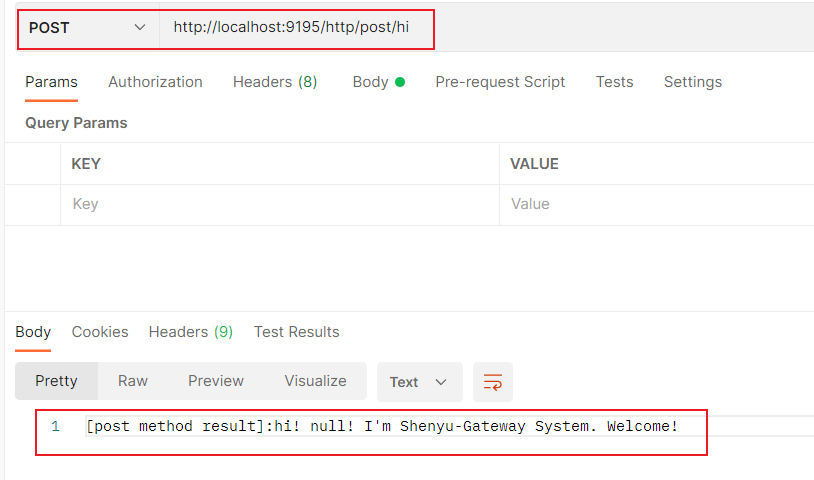
Task: Expand the Text response format dropdown
Action: coord(418,382)
